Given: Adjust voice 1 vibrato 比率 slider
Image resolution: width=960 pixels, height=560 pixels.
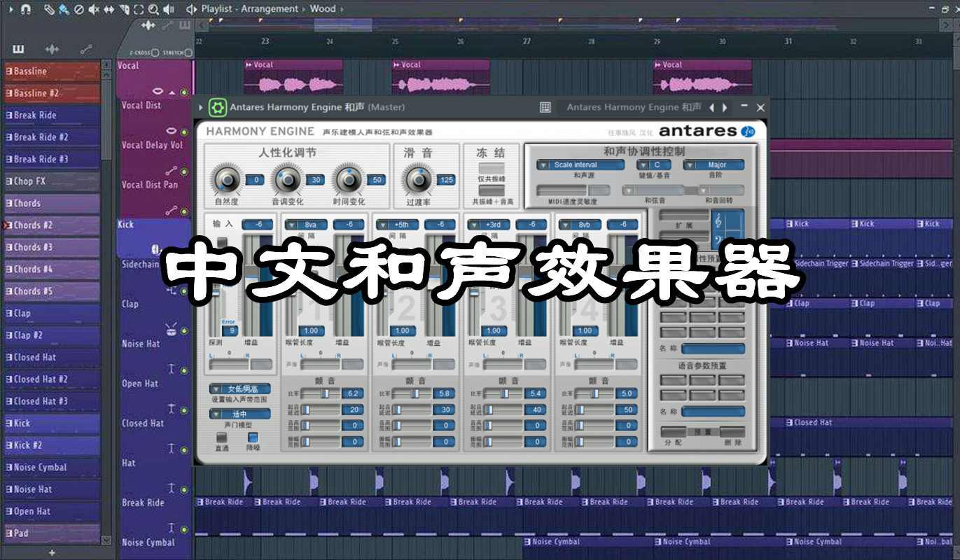Looking at the screenshot, I should [x=320, y=394].
